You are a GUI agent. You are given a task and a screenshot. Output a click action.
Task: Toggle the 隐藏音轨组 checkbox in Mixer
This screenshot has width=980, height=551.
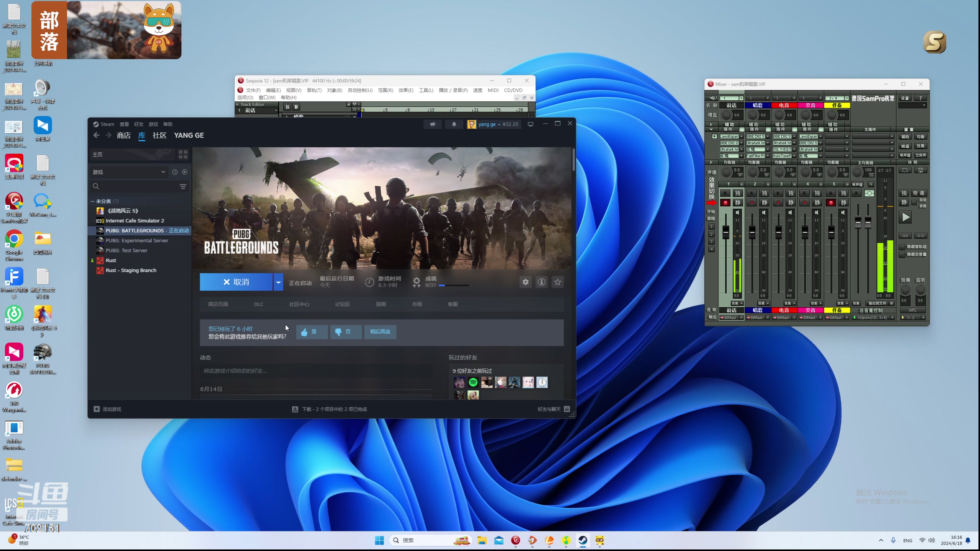coord(902,247)
